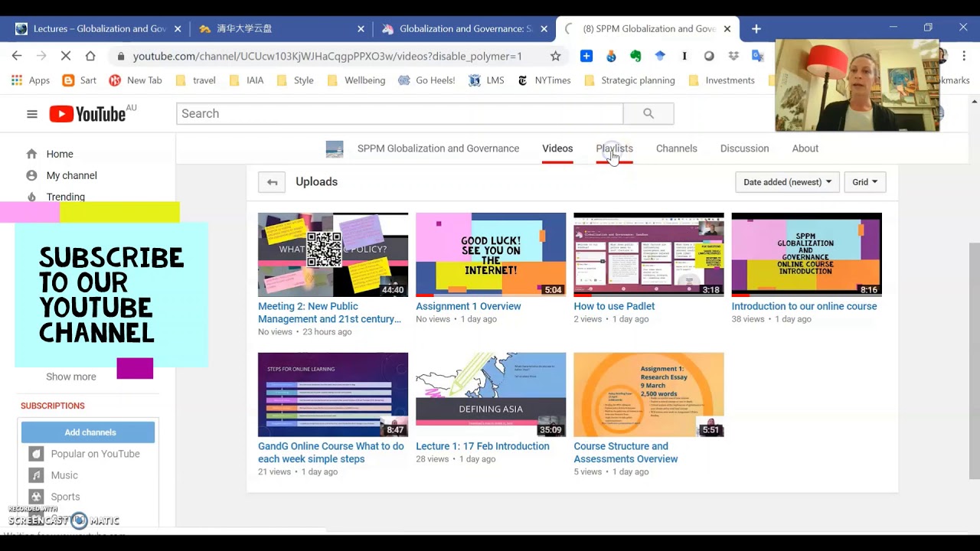The height and width of the screenshot is (551, 980).
Task: Open the Date added (newest) sort dropdown
Action: pyautogui.click(x=787, y=182)
